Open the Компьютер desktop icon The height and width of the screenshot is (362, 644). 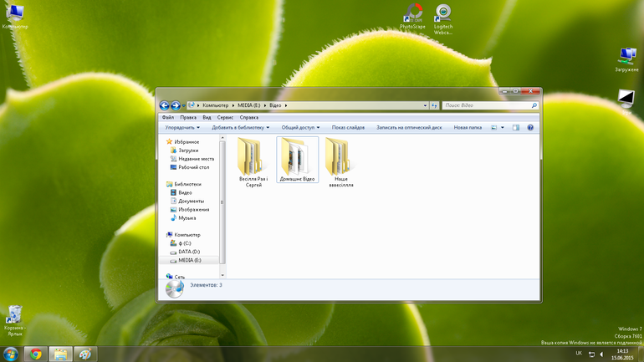coord(15,17)
